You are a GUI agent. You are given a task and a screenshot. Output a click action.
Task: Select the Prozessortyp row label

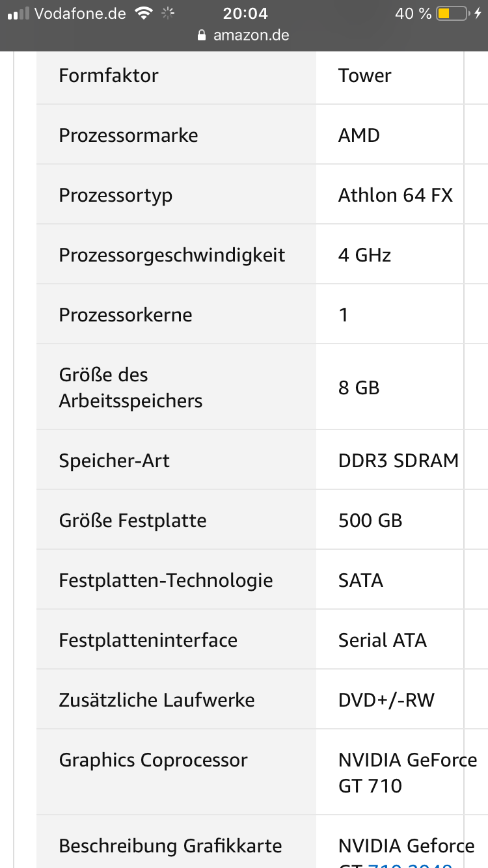116,195
